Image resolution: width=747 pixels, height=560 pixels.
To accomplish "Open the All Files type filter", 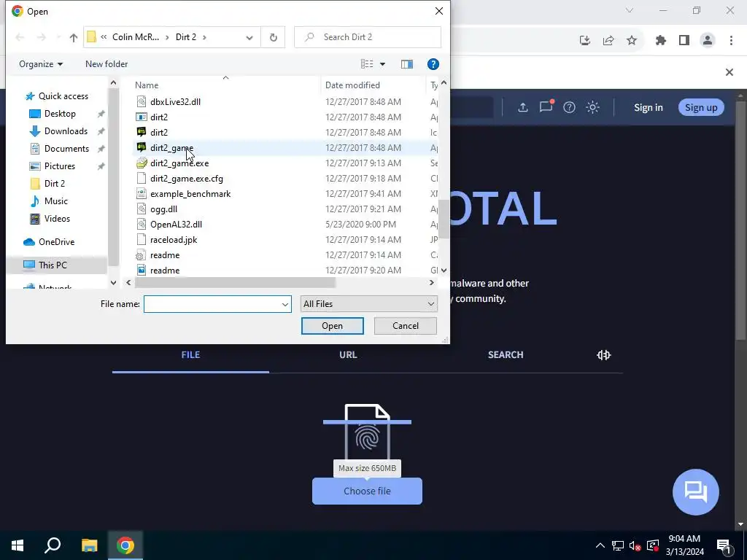I will coord(368,304).
